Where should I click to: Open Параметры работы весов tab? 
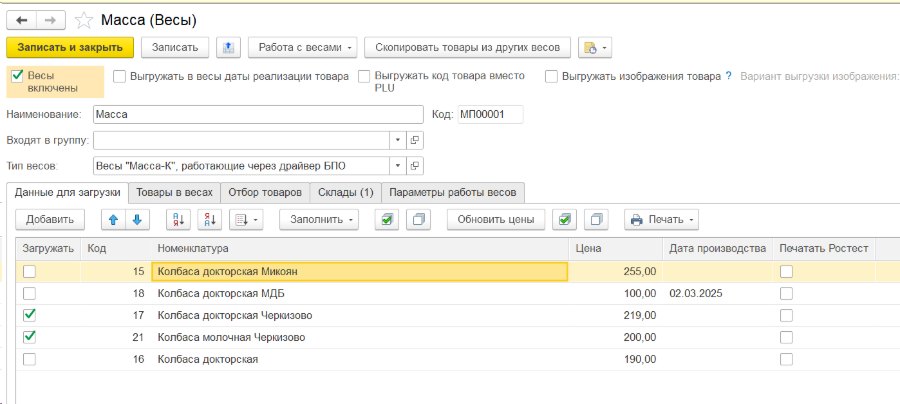coord(453,193)
